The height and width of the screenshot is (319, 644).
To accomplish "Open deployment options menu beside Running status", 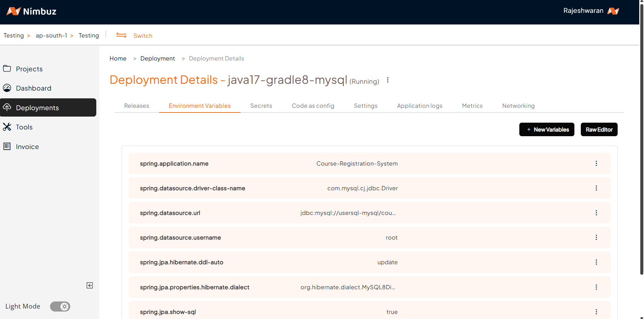I will tap(388, 80).
